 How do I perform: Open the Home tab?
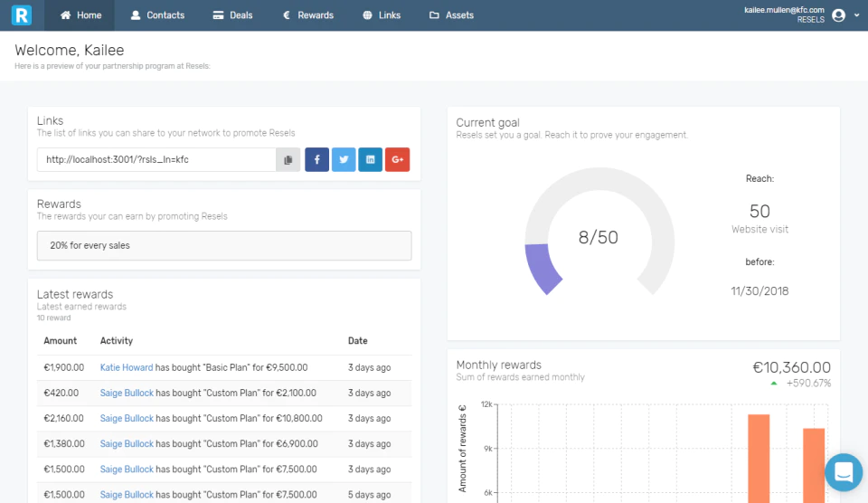(x=80, y=15)
